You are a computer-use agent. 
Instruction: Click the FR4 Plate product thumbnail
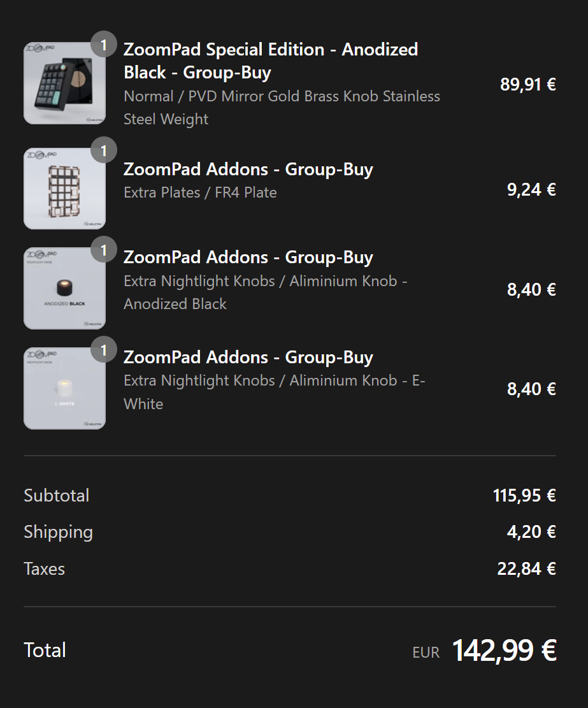tap(64, 189)
